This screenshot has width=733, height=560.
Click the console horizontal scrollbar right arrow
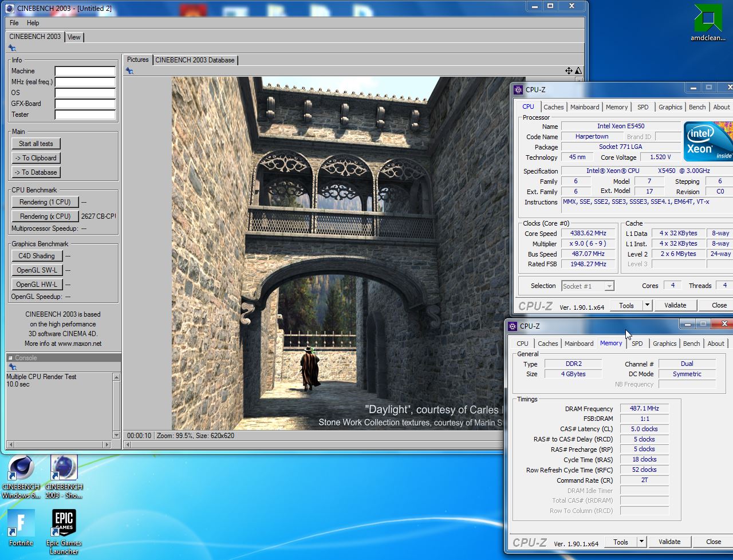point(107,444)
